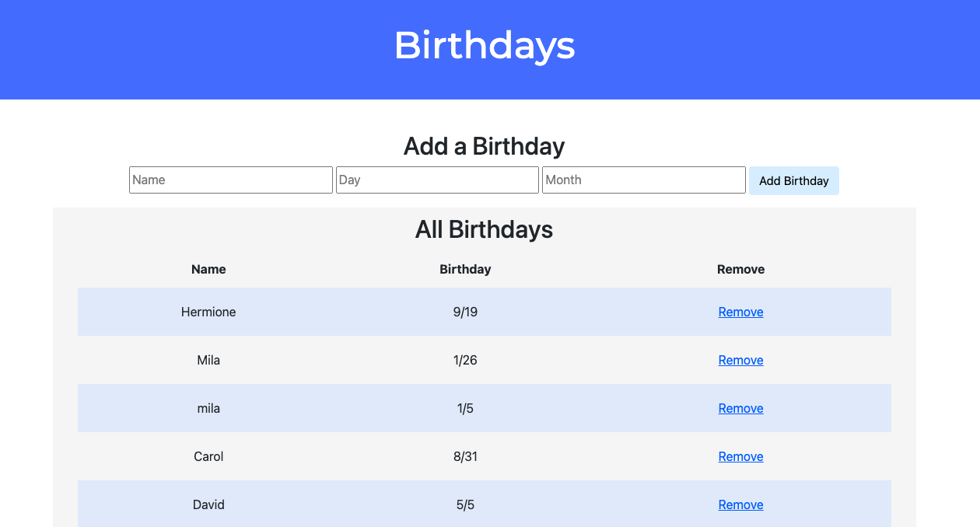Select the name Carol in the table
980x527 pixels.
click(x=208, y=456)
